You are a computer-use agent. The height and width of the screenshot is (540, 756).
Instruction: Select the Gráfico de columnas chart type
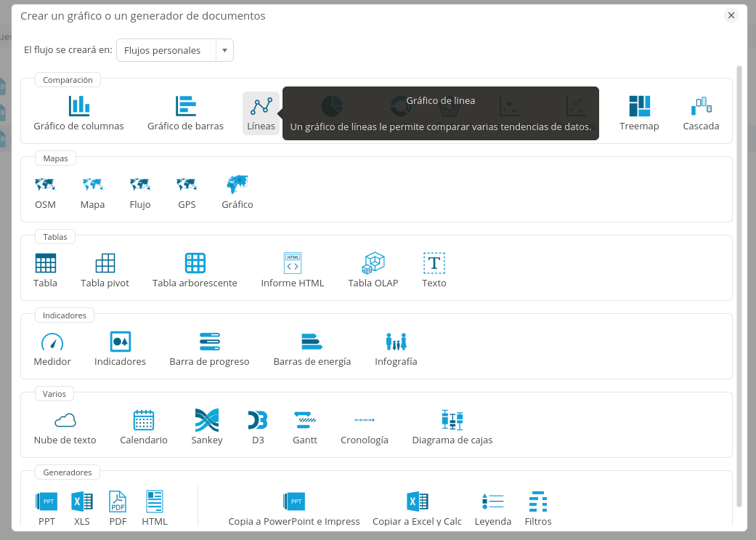(x=78, y=107)
